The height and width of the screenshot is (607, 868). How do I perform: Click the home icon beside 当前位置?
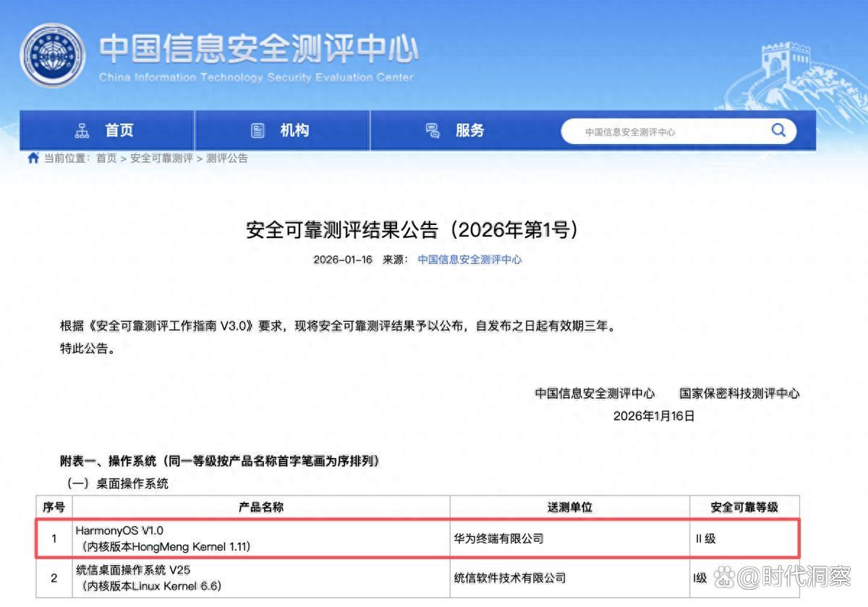33,158
